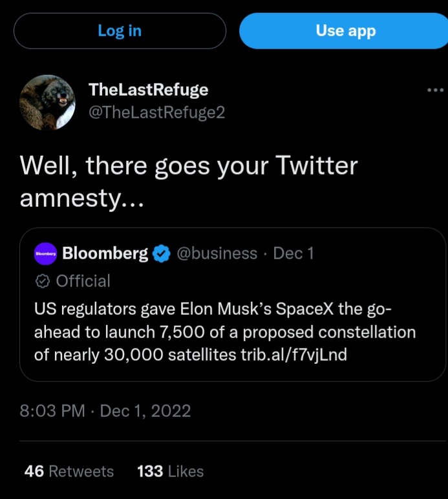Image resolution: width=448 pixels, height=499 pixels.
Task: Tap the Use app button
Action: point(345,30)
